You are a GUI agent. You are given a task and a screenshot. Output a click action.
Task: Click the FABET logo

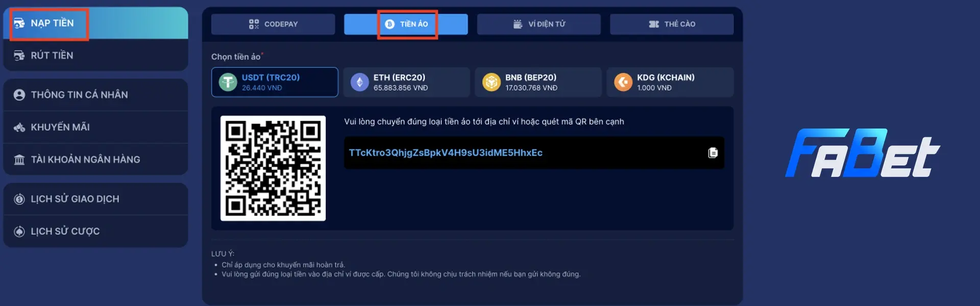tap(862, 153)
